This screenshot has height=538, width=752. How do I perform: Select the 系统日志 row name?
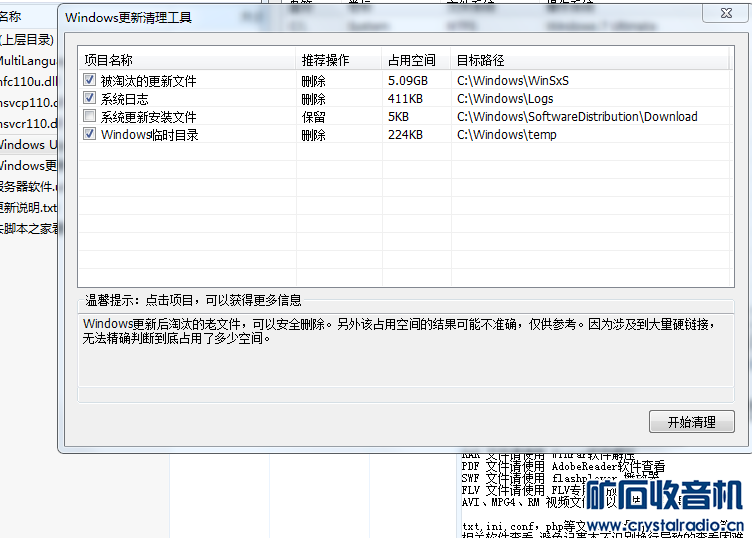click(125, 99)
